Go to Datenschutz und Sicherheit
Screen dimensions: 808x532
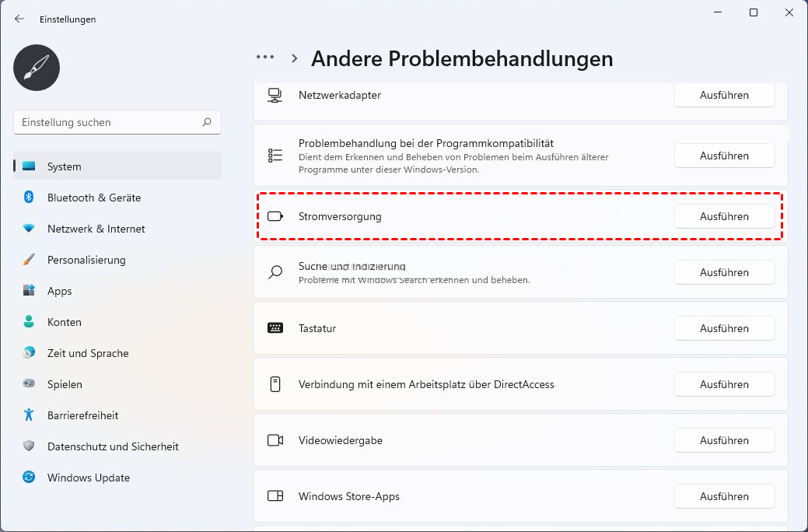pyautogui.click(x=117, y=446)
